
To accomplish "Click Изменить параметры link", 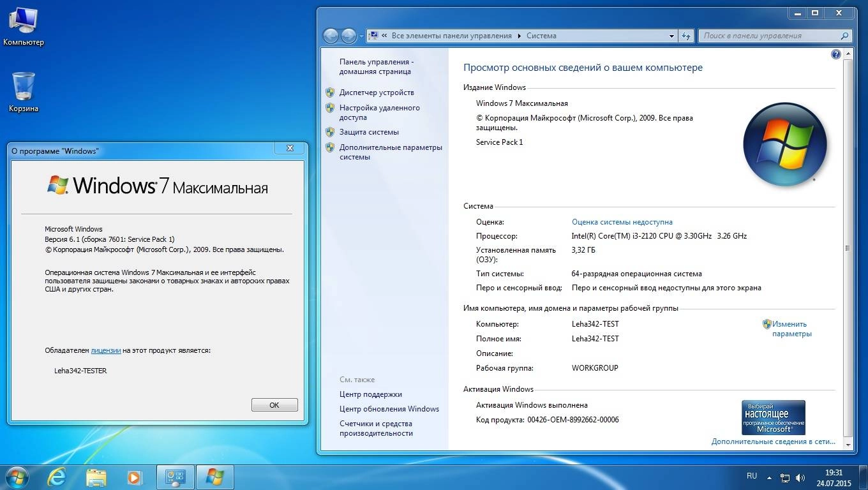I will click(x=791, y=329).
